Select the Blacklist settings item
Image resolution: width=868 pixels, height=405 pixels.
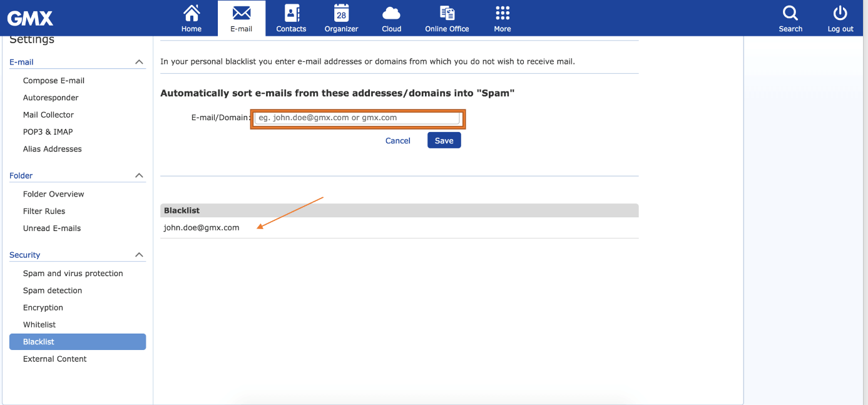coord(78,342)
